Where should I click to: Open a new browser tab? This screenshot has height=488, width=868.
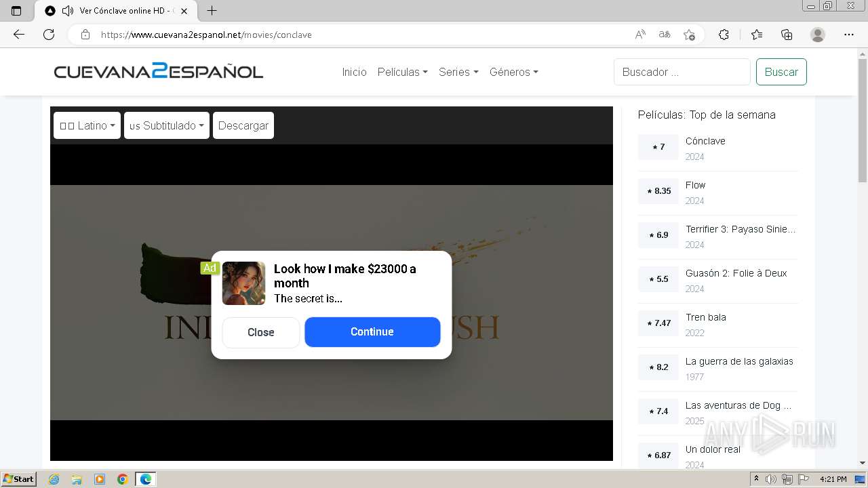(212, 11)
